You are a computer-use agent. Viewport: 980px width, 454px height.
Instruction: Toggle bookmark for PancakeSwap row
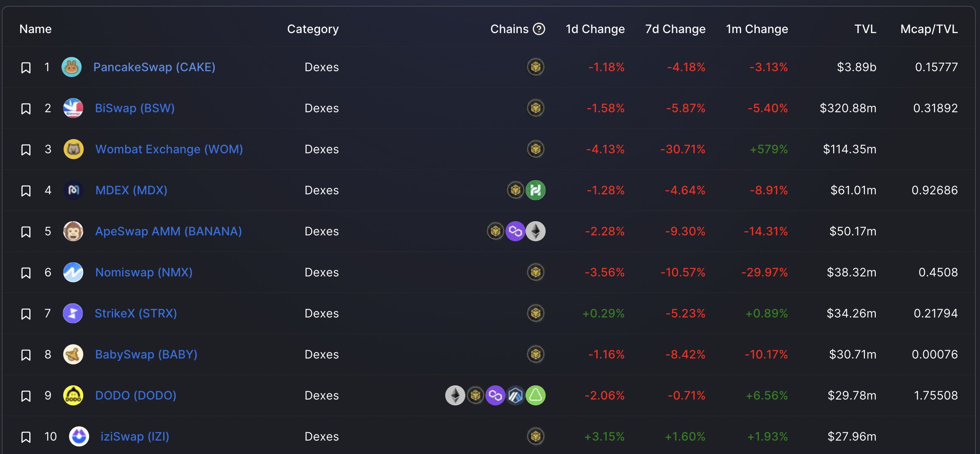click(x=26, y=67)
